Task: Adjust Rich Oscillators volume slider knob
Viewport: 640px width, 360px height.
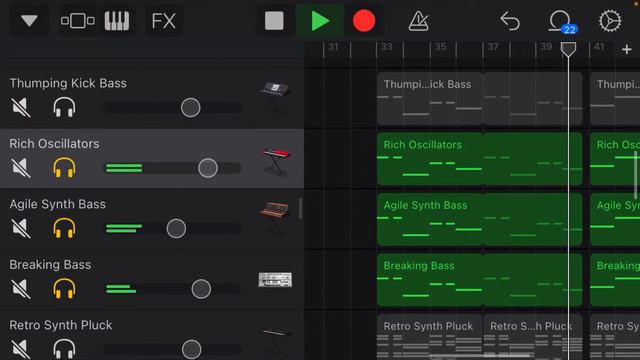Action: click(x=208, y=168)
